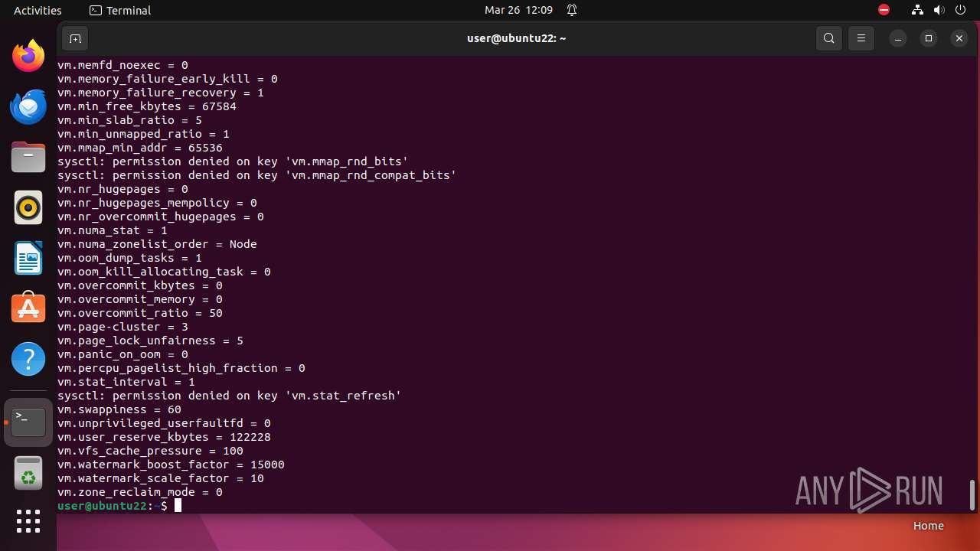Open the power system menu

click(x=960, y=11)
